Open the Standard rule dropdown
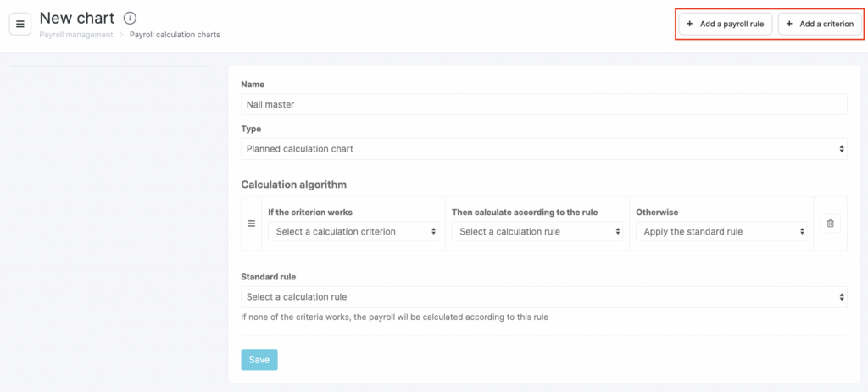The height and width of the screenshot is (392, 868). tap(543, 297)
